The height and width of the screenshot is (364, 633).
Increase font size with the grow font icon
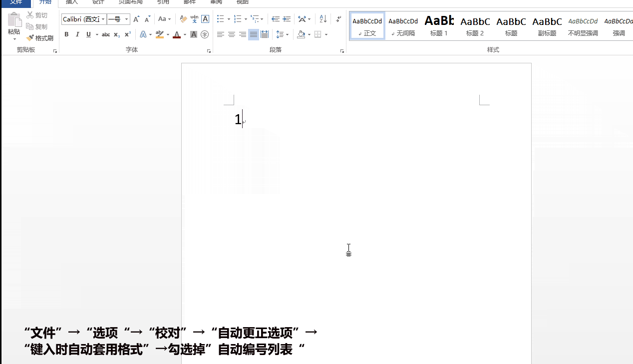click(136, 19)
